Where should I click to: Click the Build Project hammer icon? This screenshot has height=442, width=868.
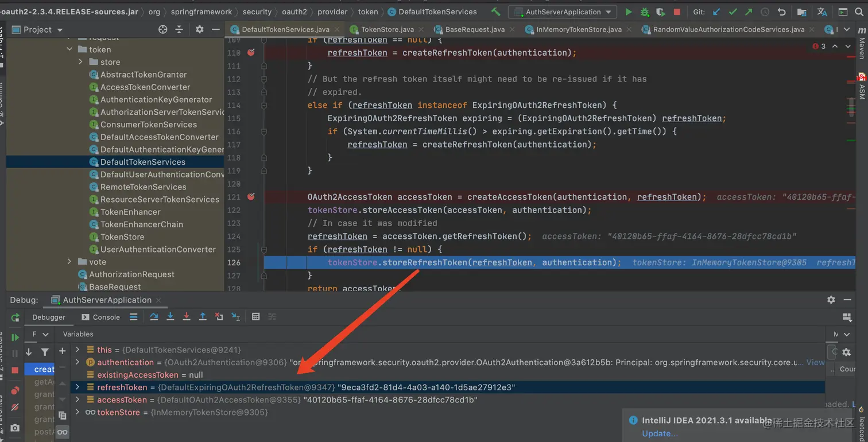tap(495, 11)
